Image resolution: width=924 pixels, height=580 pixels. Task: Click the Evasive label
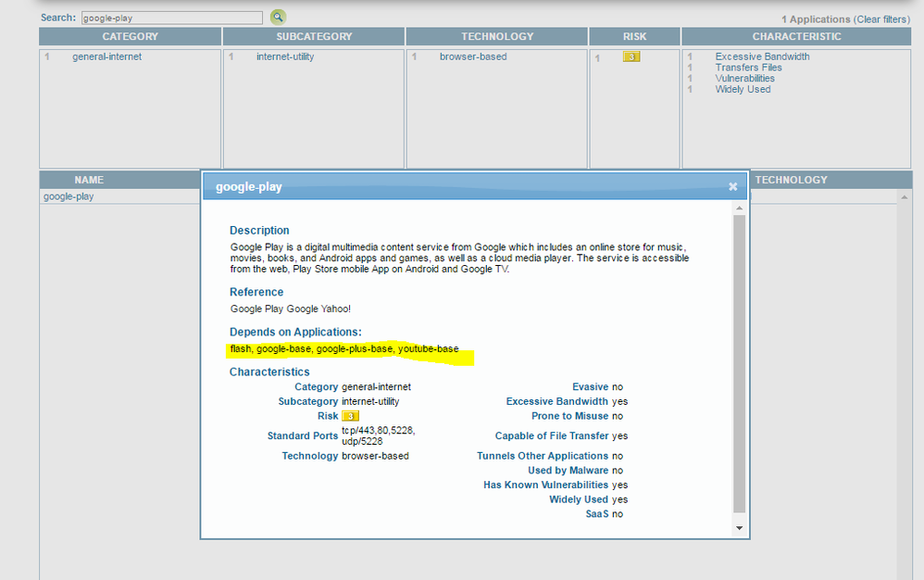pos(590,387)
